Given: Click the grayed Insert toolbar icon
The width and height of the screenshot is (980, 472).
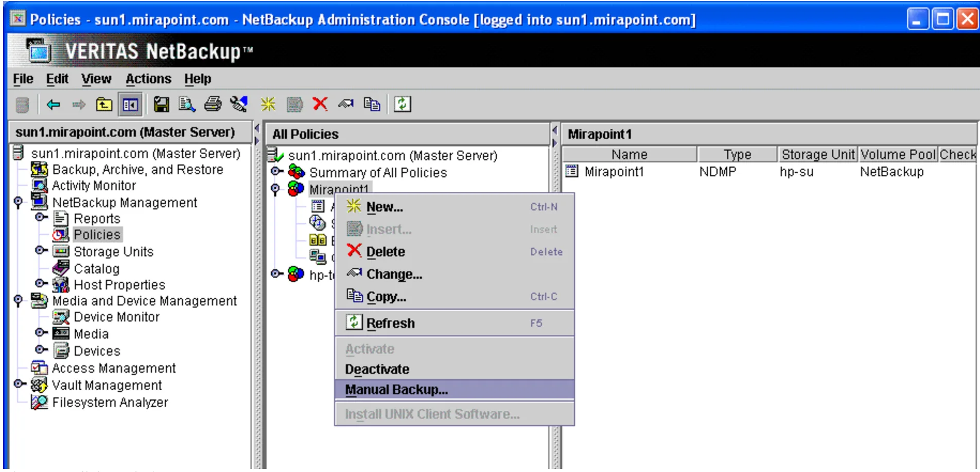Looking at the screenshot, I should click(294, 104).
